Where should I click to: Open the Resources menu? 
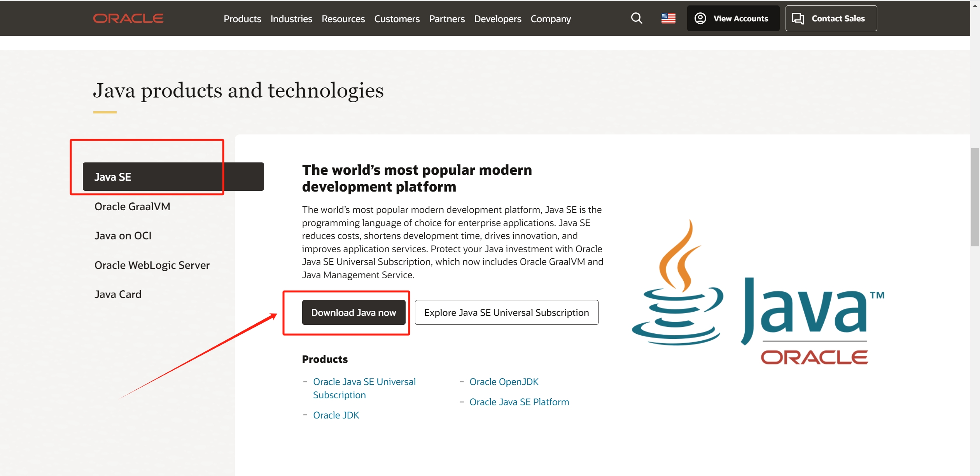pyautogui.click(x=343, y=19)
